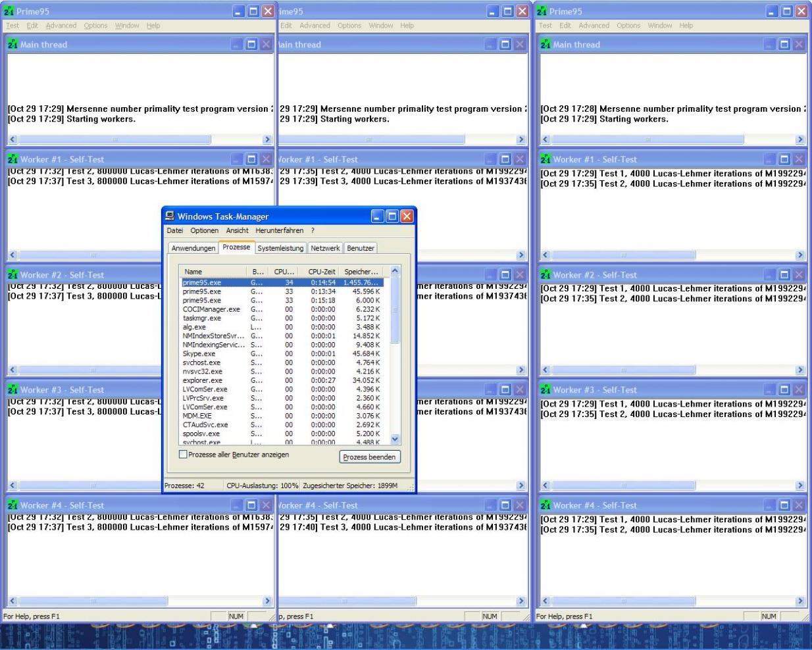Click Main thread icon in right Prime95 window
This screenshot has width=812, height=650.
[x=545, y=44]
